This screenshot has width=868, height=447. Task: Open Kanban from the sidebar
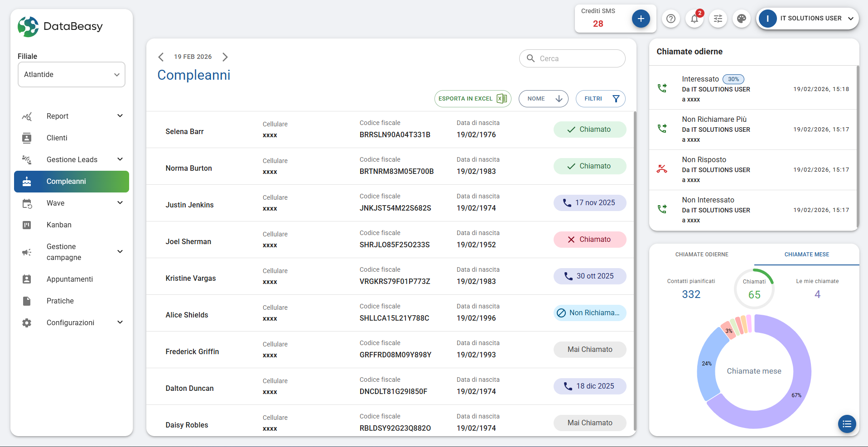[59, 225]
